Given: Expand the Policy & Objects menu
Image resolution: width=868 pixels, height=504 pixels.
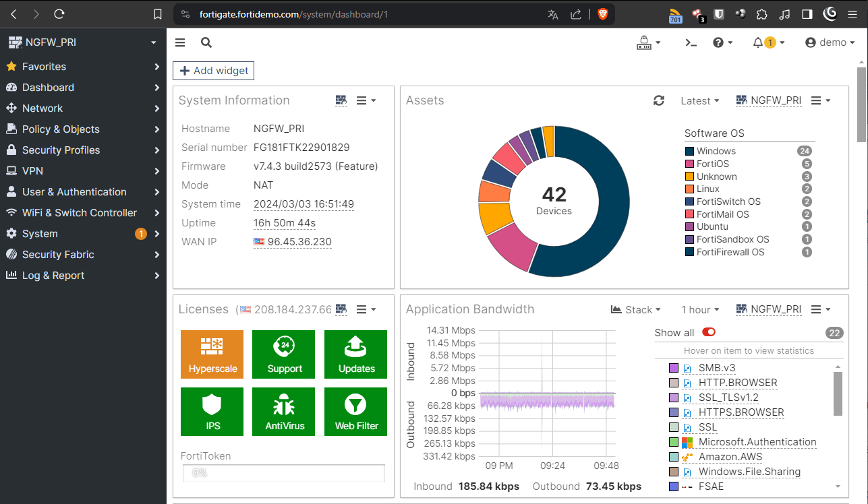Looking at the screenshot, I should (x=83, y=129).
